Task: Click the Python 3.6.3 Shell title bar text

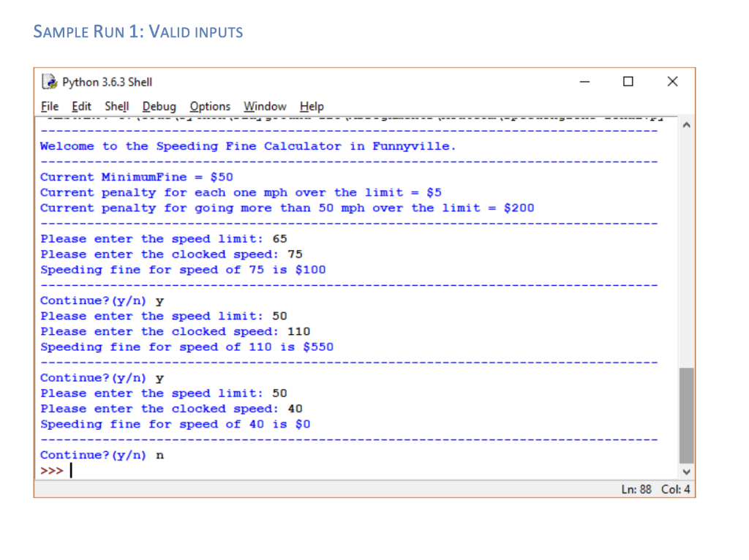Action: point(107,81)
